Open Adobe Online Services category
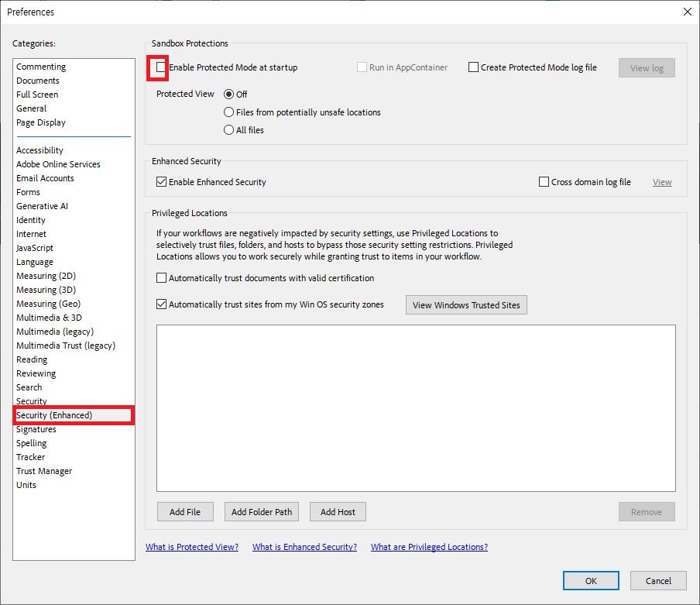This screenshot has width=700, height=605. click(58, 164)
